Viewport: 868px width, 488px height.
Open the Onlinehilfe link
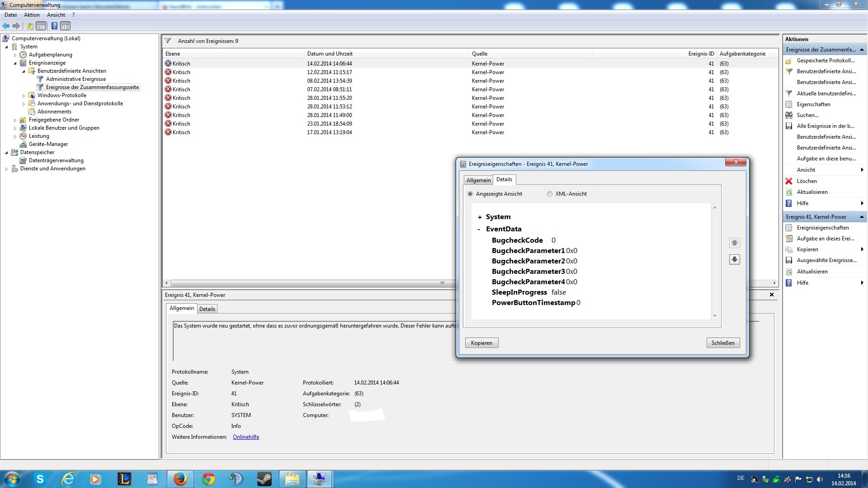(x=245, y=437)
